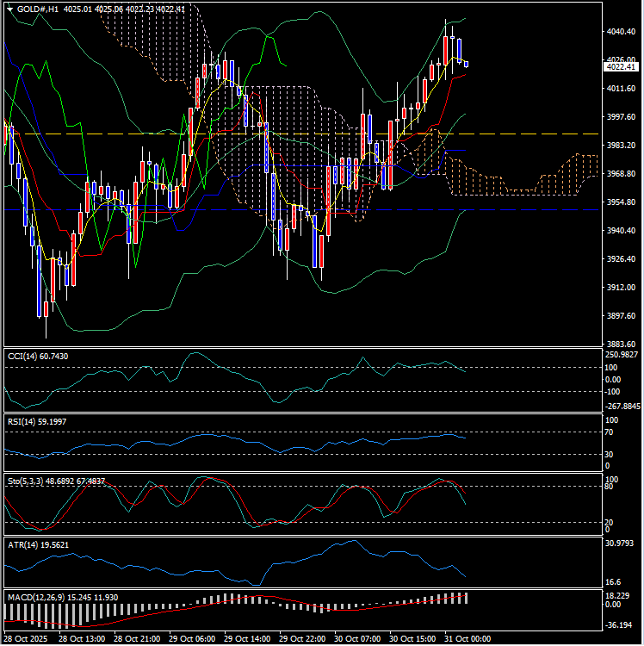This screenshot has width=644, height=646.
Task: Select the CCI(14) indicator label
Action: (x=38, y=356)
